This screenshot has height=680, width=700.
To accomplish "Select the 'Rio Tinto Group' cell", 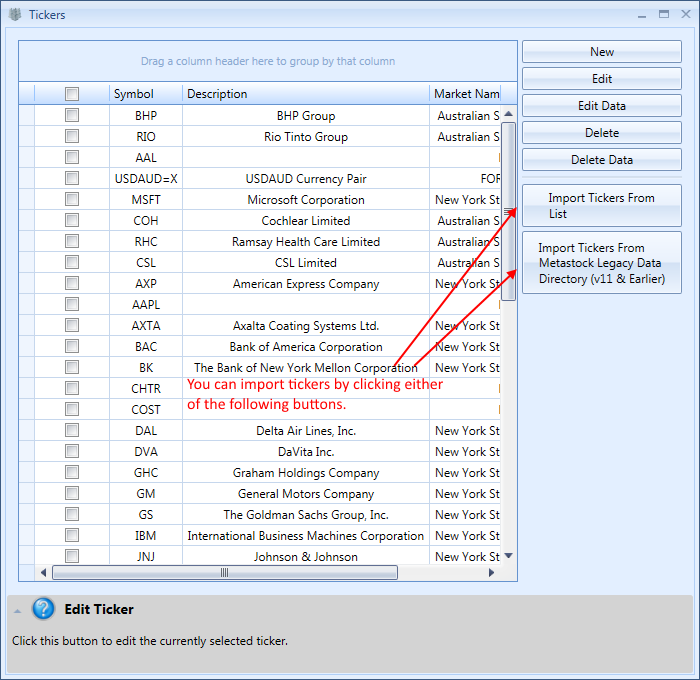I will tap(306, 137).
